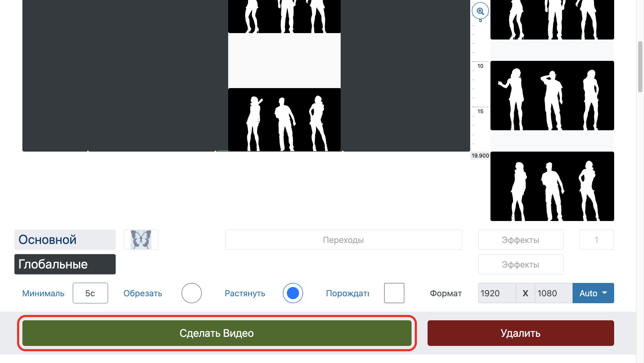Image resolution: width=644 pixels, height=363 pixels.
Task: Click the zoom/magnifier icon
Action: (480, 11)
